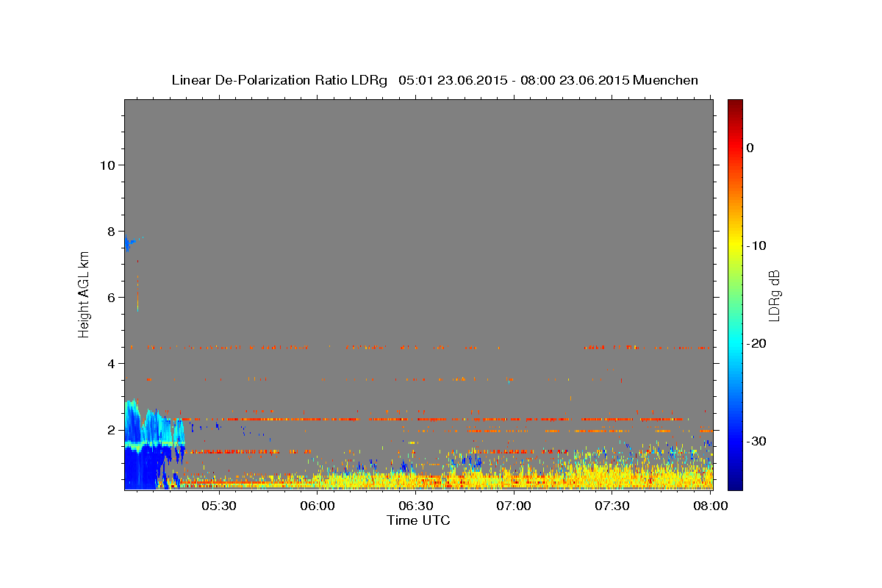Click the height tick label 8
882x588 pixels.
(110, 231)
